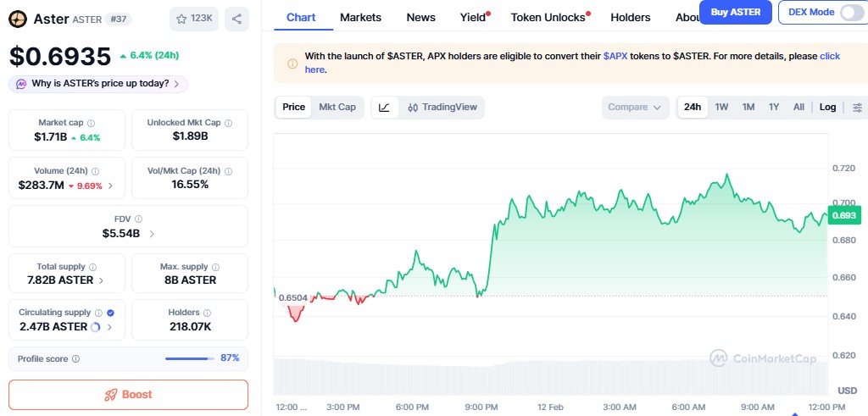
Task: Open info icon next to Volume (24h)
Action: [x=95, y=171]
